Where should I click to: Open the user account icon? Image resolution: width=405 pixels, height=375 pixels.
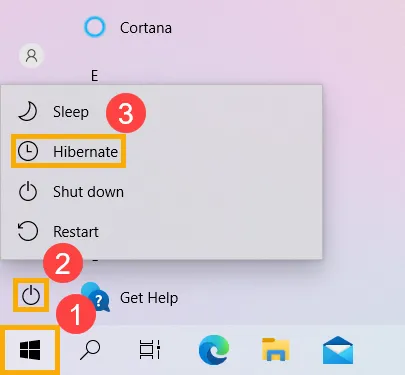(32, 56)
